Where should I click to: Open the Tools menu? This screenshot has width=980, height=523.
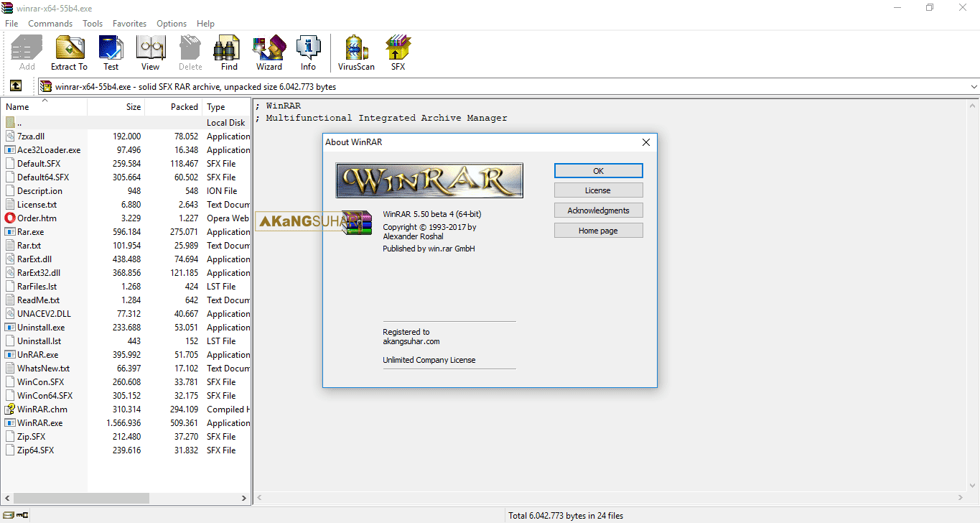tap(93, 24)
